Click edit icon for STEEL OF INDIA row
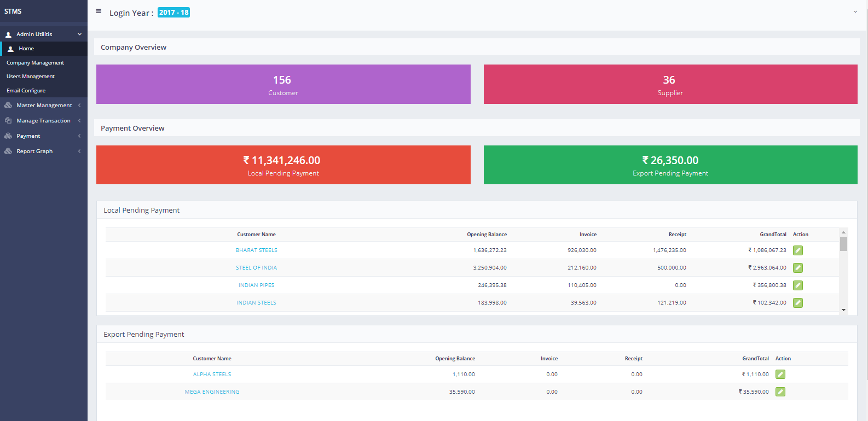This screenshot has width=868, height=421. [798, 268]
